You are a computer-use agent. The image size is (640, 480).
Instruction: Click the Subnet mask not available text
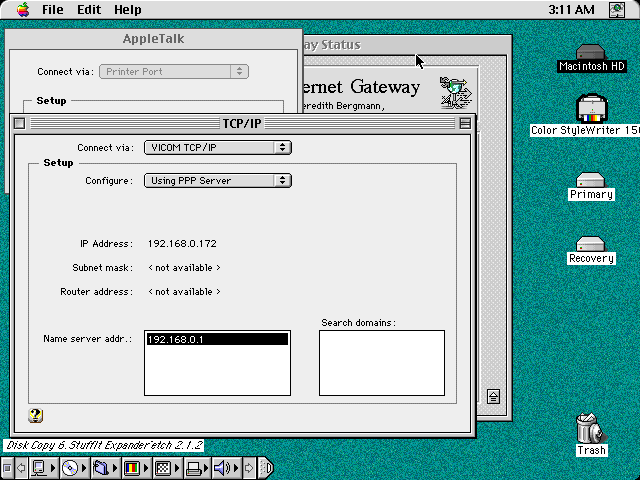tap(184, 268)
